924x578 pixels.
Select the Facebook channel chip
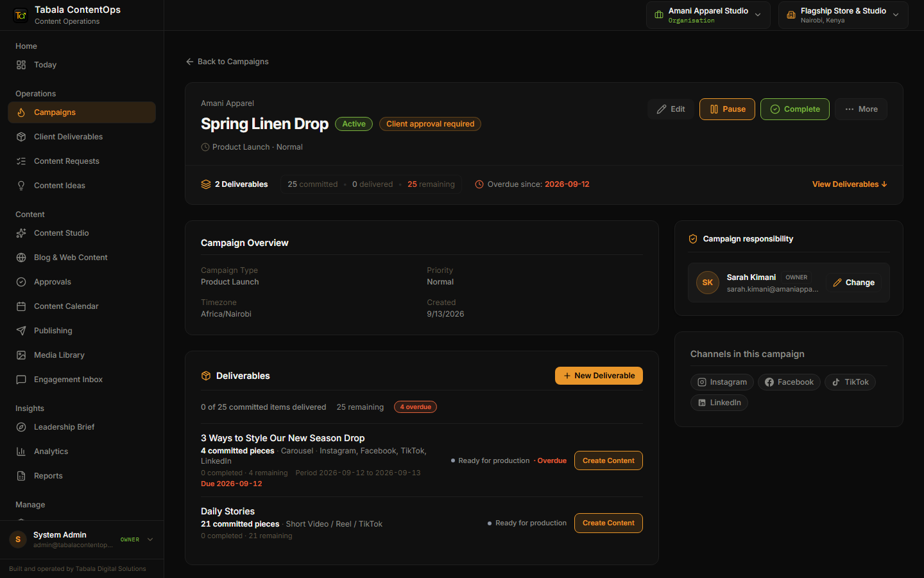pos(789,382)
